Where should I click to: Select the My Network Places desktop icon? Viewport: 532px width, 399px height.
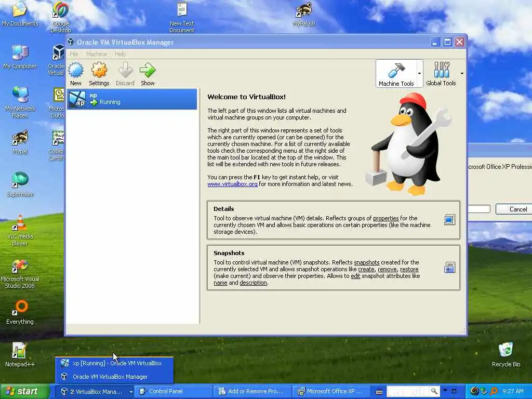click(20, 102)
